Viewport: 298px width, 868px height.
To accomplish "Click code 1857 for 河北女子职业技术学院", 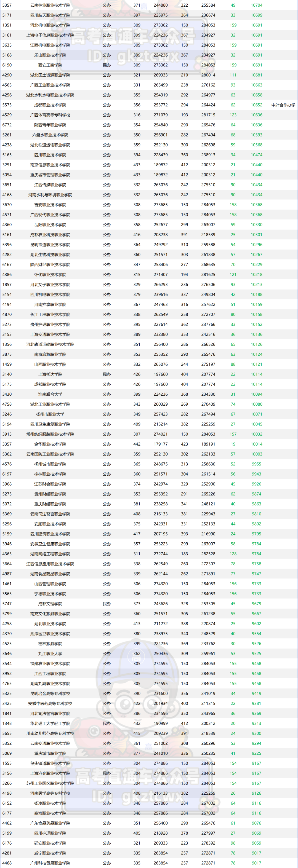I will point(7,284).
